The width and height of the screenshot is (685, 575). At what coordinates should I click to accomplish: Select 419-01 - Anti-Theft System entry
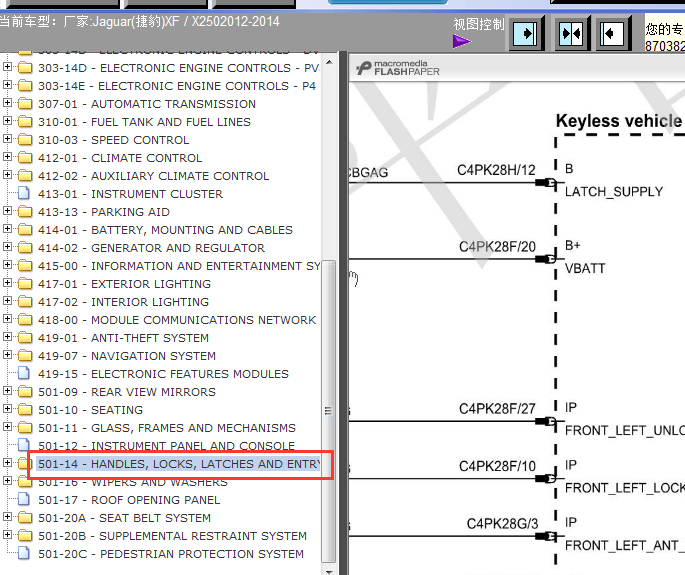[123, 338]
